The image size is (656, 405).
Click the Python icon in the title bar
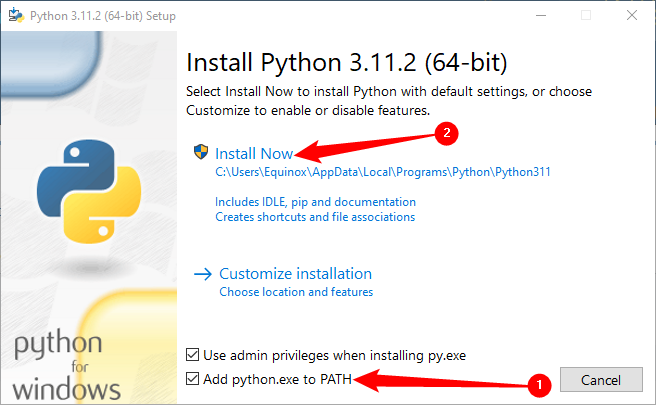15,15
